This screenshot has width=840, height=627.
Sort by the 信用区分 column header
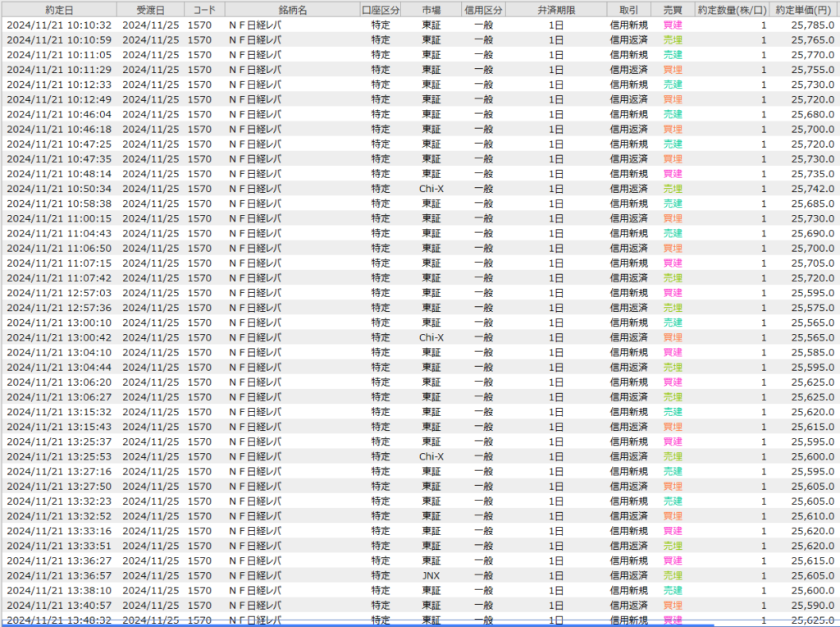pyautogui.click(x=483, y=10)
